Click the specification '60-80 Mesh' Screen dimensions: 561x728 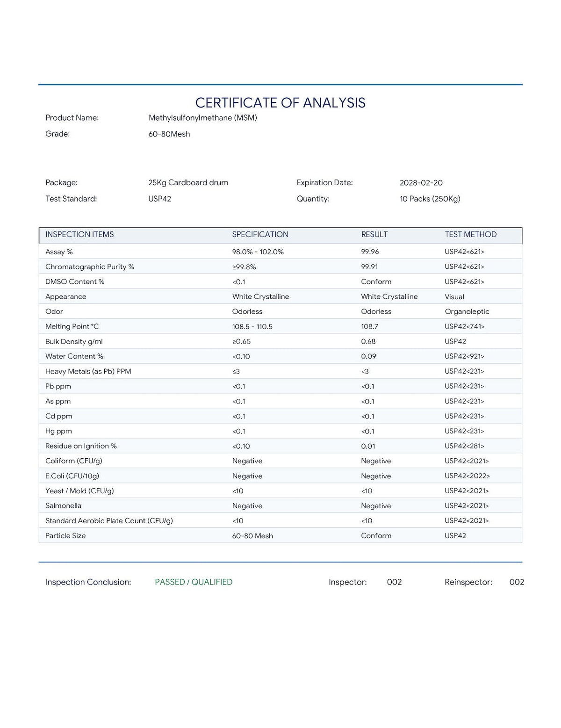click(x=252, y=536)
